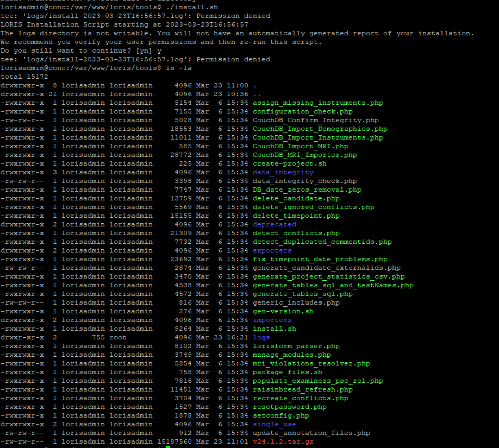Click the 'total 15172' line
Image resolution: width=499 pixels, height=448 pixels.
click(x=24, y=77)
